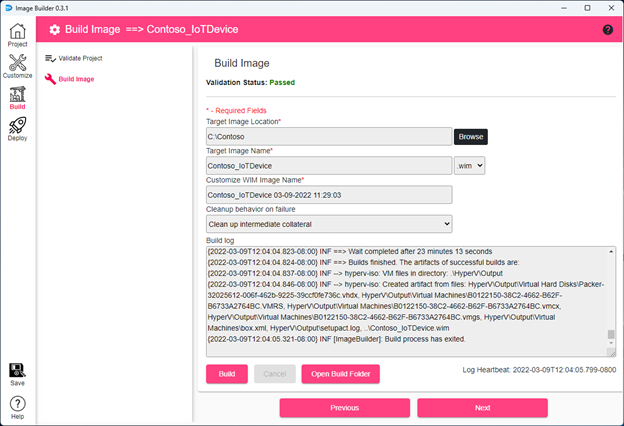Click the Passed validation status text

(x=282, y=82)
